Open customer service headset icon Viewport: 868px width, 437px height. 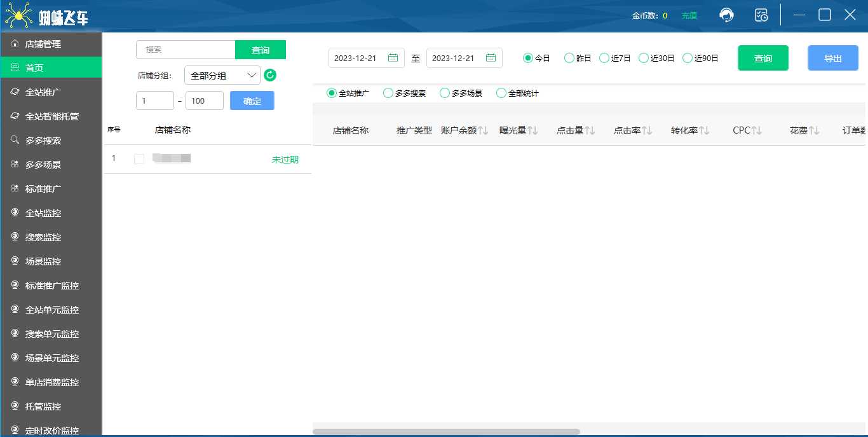click(x=726, y=15)
